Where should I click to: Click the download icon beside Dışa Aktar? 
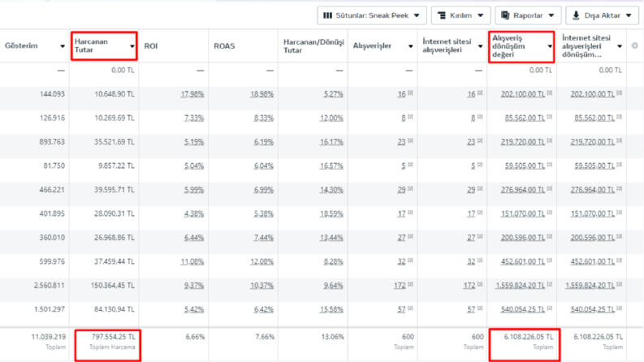[576, 15]
